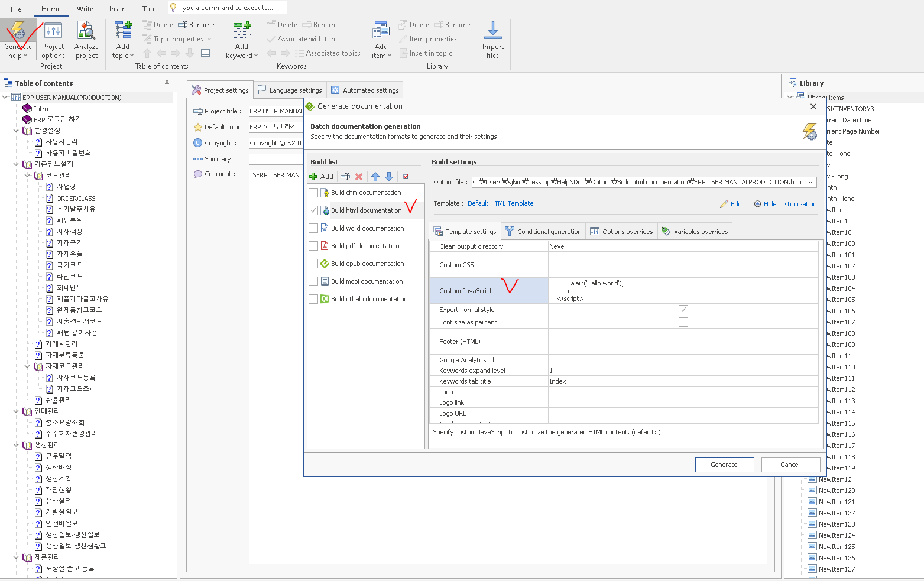The image size is (924, 581).
Task: Click the Cancel button
Action: [x=790, y=465]
